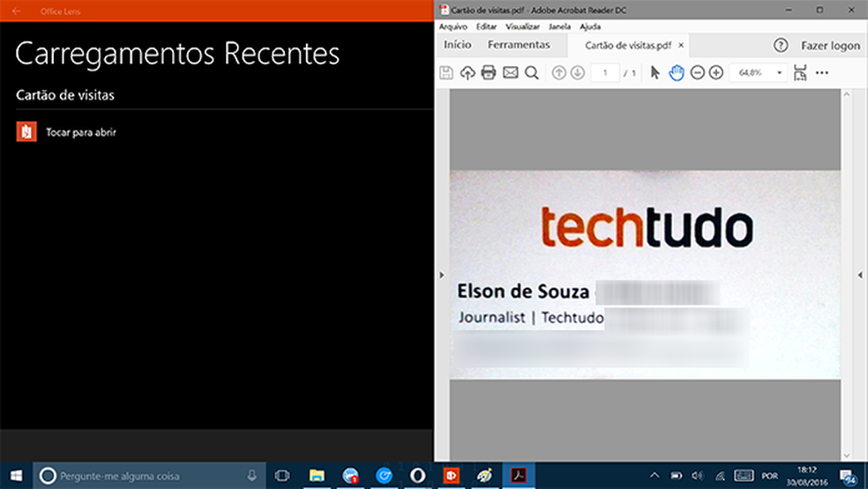Zoom out with minus icon
868x489 pixels.
[x=698, y=72]
